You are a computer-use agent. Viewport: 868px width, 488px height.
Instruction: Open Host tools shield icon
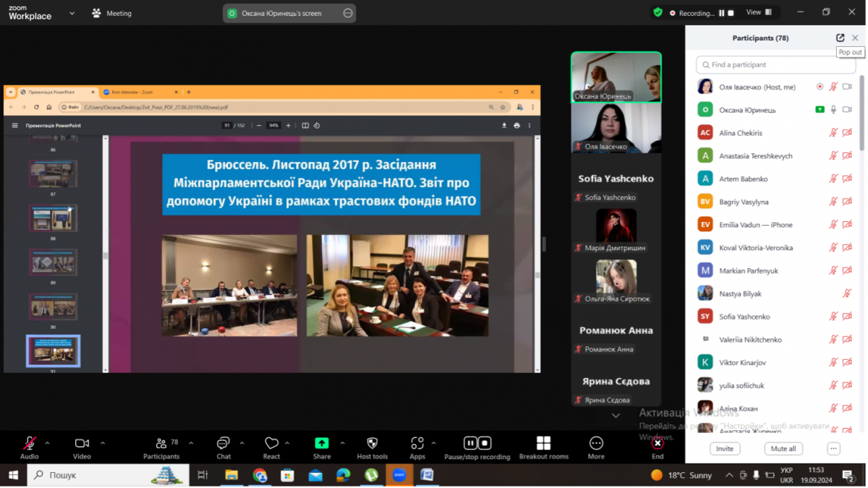373,444
